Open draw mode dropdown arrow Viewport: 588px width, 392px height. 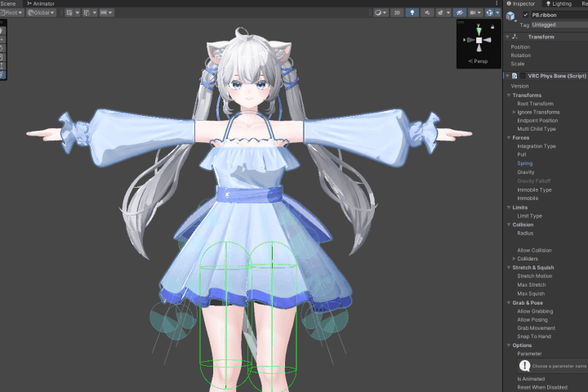(385, 13)
